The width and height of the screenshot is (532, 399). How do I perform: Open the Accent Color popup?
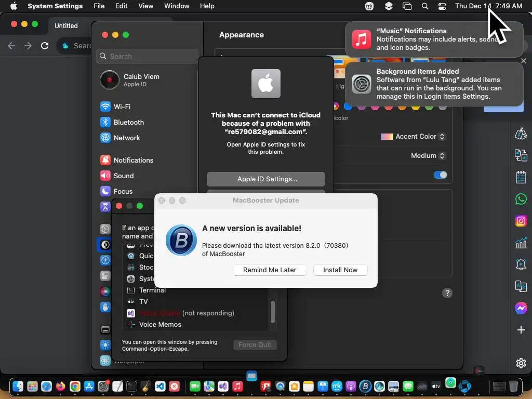[413, 137]
